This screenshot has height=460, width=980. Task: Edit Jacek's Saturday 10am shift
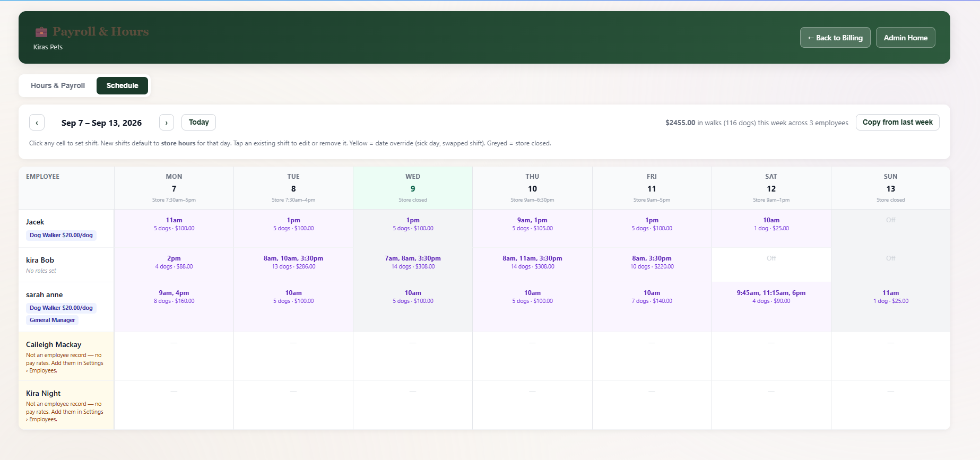(x=771, y=229)
